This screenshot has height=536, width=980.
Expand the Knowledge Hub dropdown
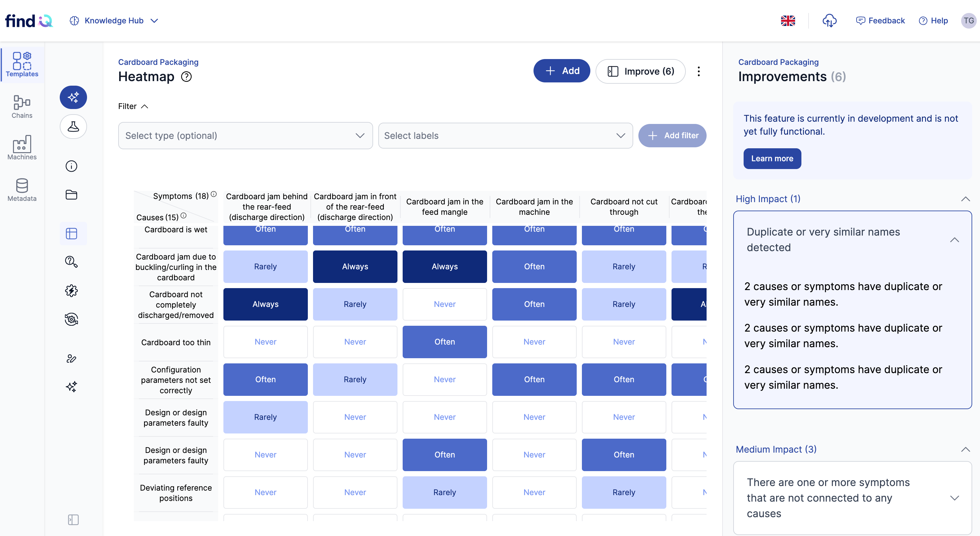click(x=154, y=20)
